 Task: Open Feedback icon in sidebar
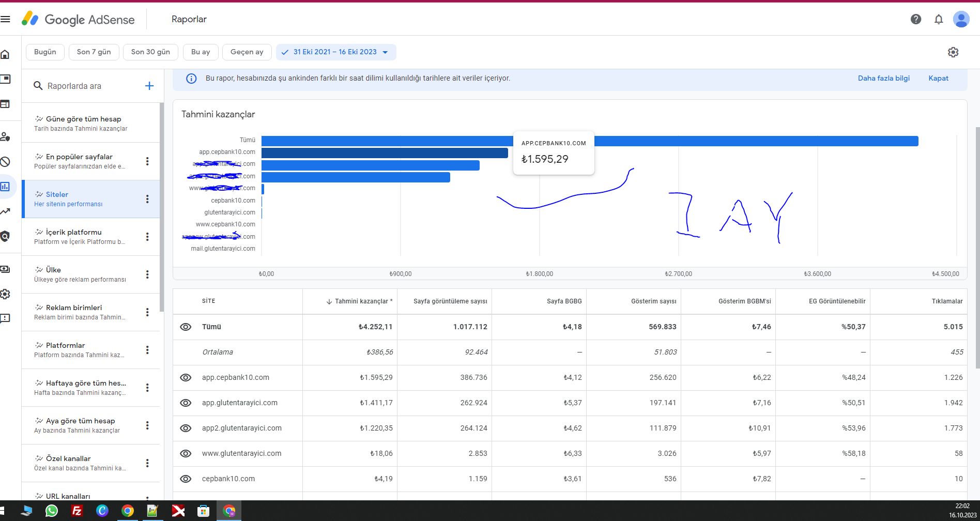5,319
